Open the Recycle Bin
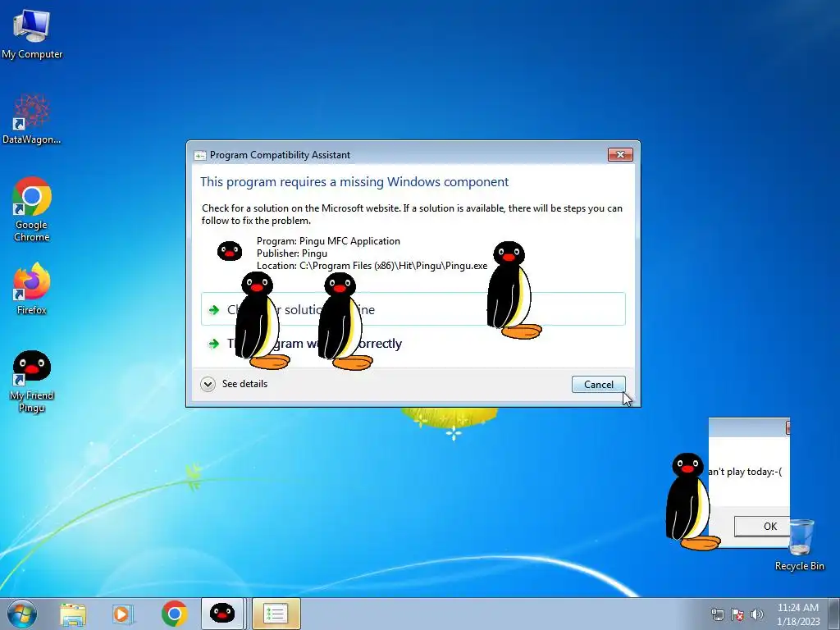The image size is (840, 630). point(800,545)
